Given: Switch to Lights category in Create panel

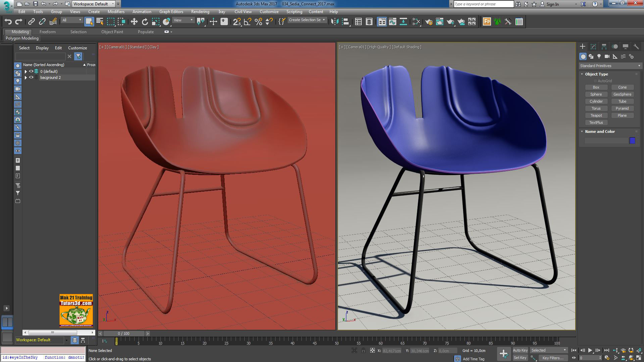Looking at the screenshot, I should (x=599, y=56).
